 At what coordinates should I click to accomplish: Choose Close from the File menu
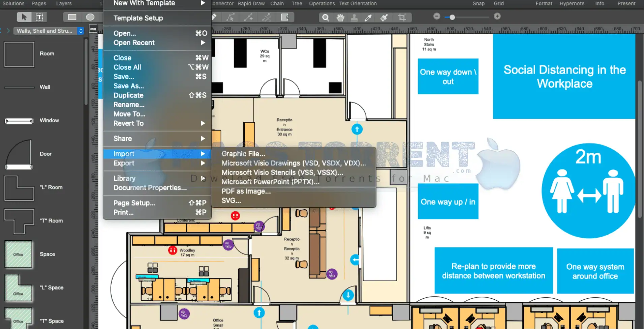pyautogui.click(x=157, y=58)
